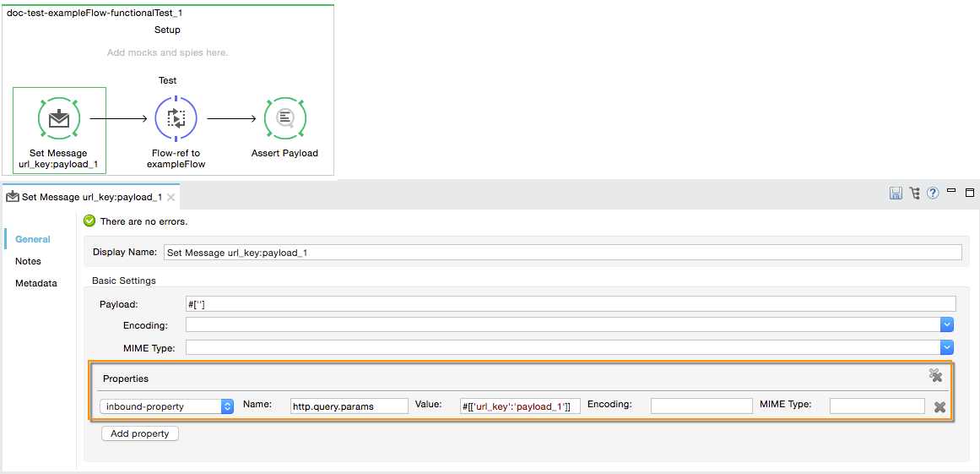This screenshot has height=474, width=980.
Task: Open help with the question mark icon
Action: 933,193
